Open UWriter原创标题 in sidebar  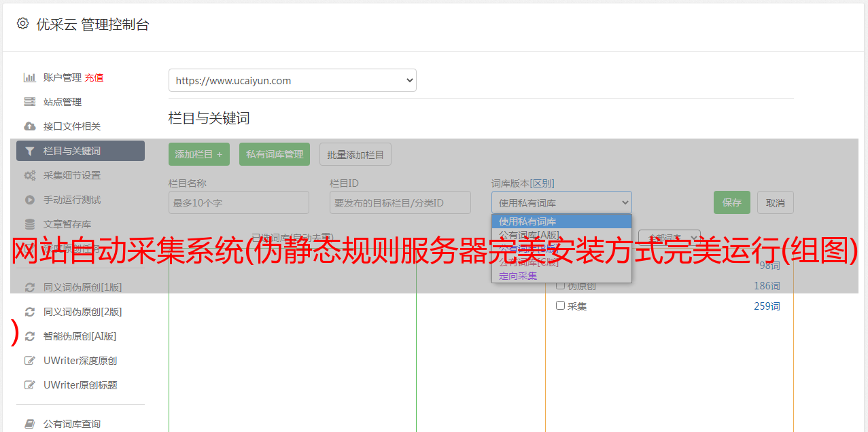point(80,385)
